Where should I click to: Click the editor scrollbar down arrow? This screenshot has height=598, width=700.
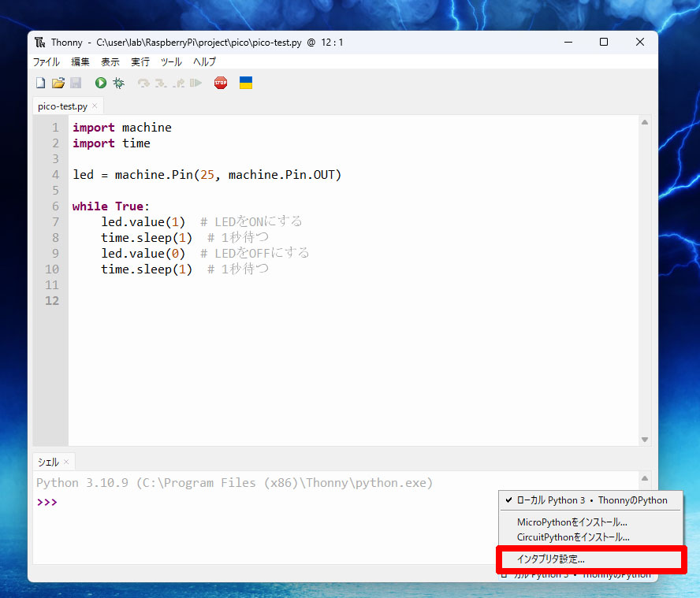(645, 440)
